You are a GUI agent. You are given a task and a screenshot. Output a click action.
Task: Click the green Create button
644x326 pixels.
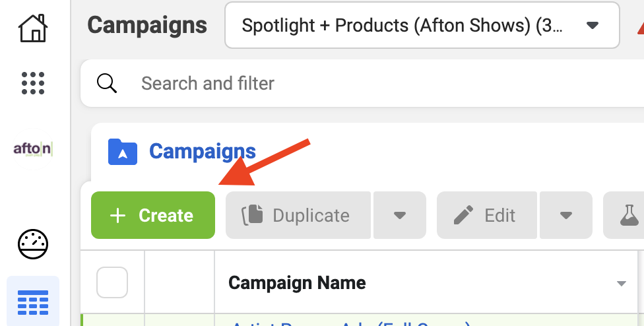coord(153,215)
